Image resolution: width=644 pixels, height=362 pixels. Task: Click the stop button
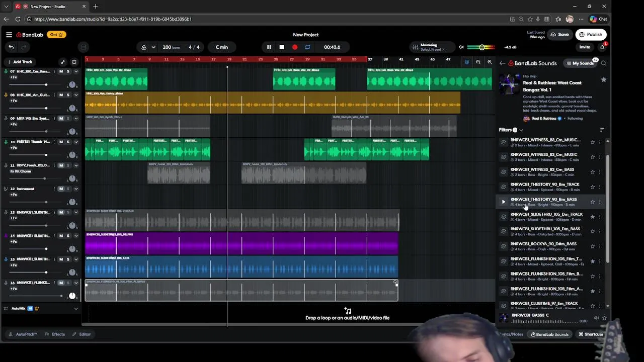click(282, 47)
